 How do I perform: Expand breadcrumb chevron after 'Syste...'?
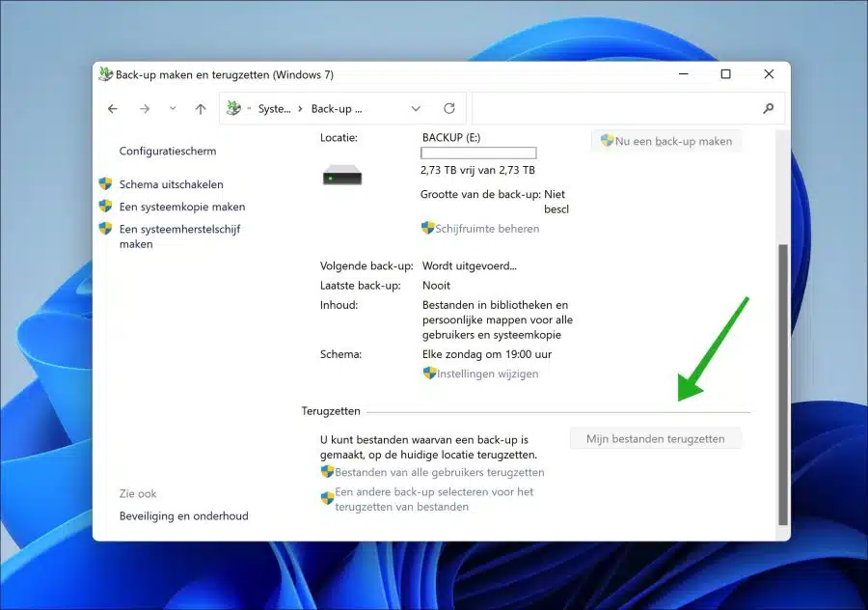(300, 109)
